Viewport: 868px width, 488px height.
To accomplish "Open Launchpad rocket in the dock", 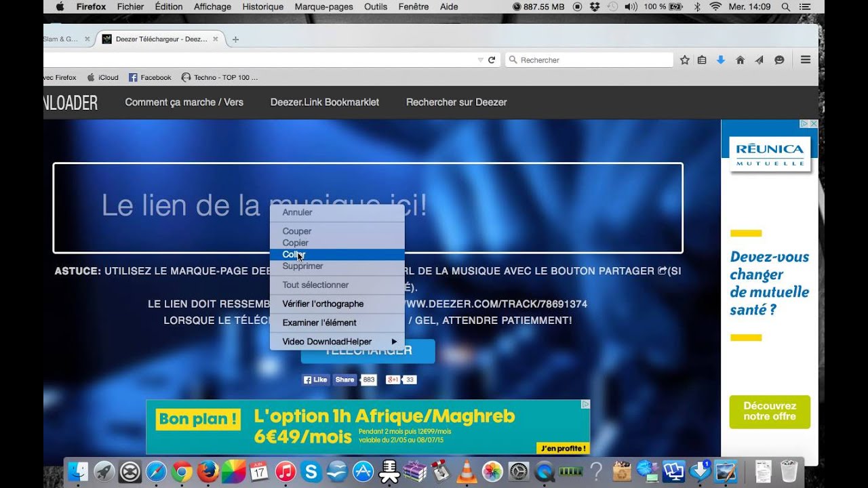I will 104,471.
